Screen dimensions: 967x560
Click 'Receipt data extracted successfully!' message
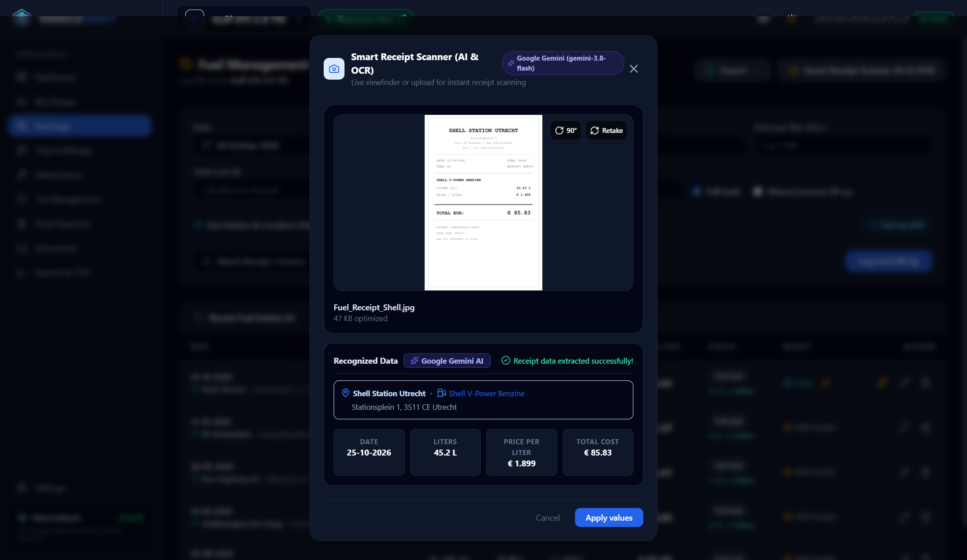tap(573, 361)
